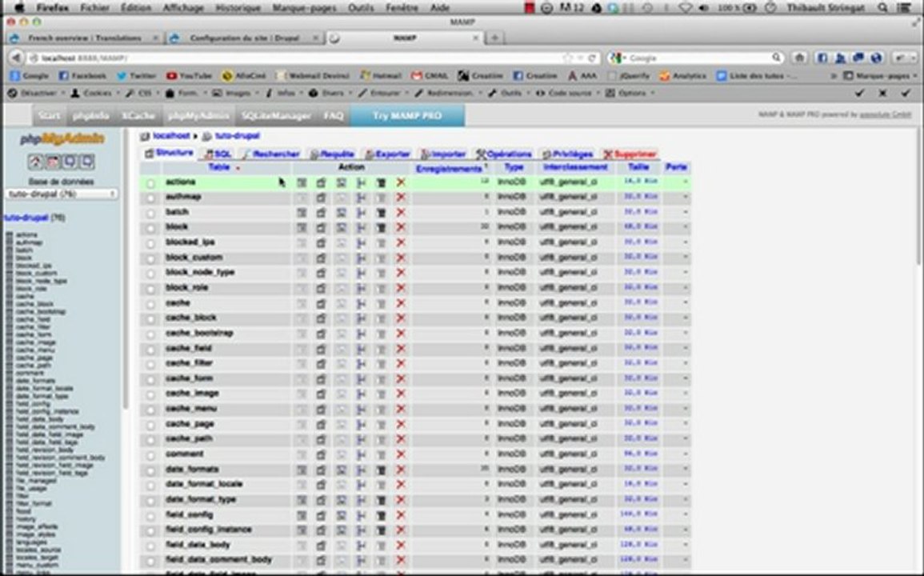
Task: Empty the field_config table trash icon
Action: point(382,515)
